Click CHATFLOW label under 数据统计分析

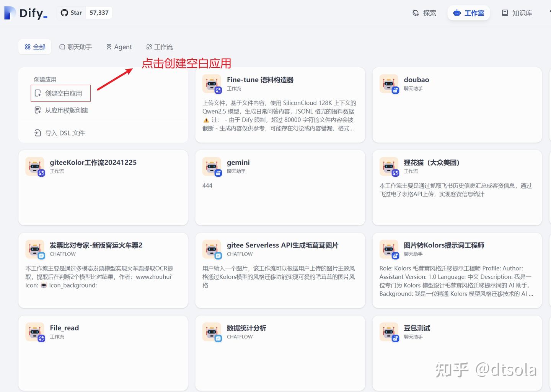240,337
